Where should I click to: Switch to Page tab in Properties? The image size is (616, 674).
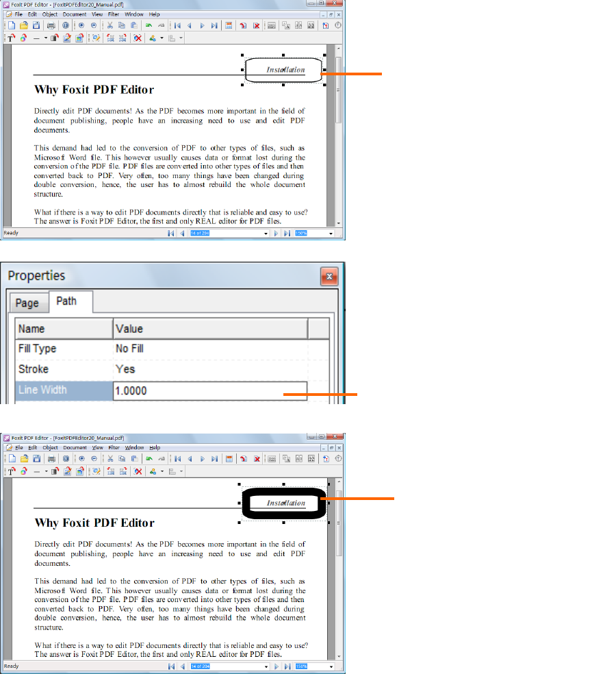click(27, 303)
